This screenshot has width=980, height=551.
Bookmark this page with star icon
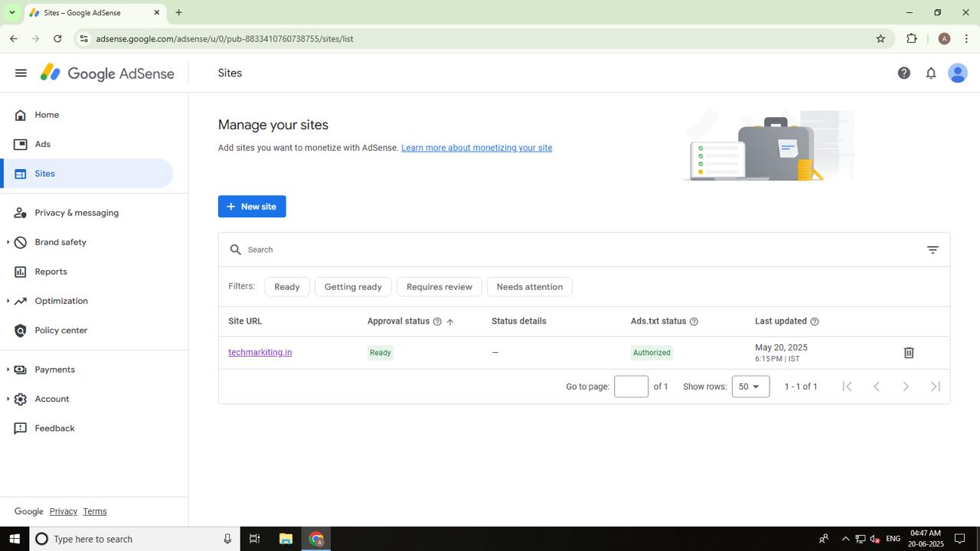tap(880, 38)
